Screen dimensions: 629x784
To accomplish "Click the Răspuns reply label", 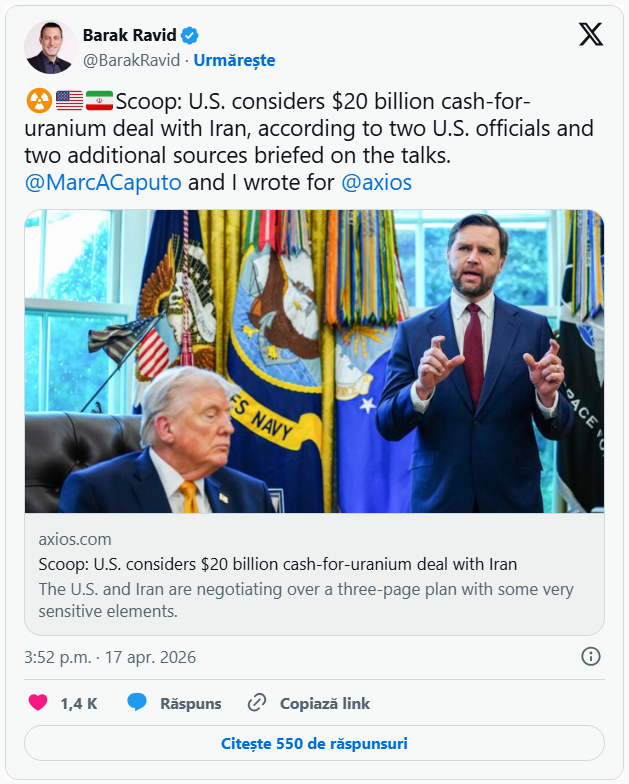I will [x=191, y=703].
